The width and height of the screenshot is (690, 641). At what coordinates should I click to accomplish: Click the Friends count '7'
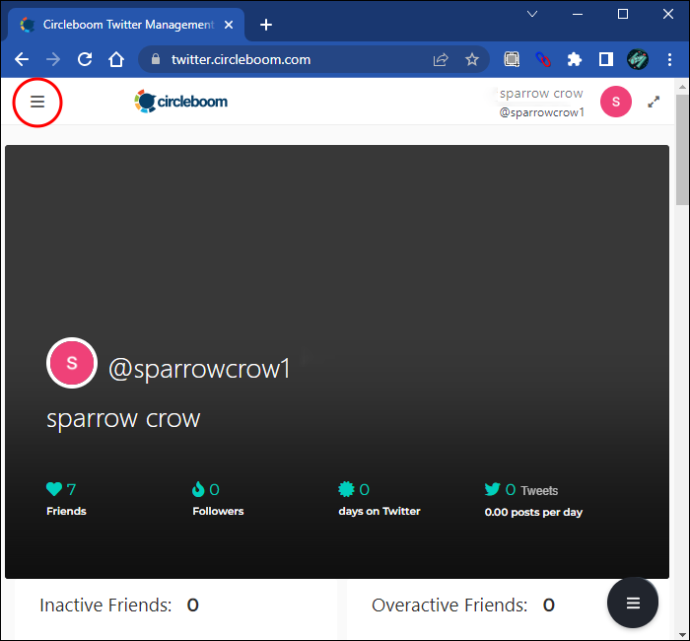(71, 490)
